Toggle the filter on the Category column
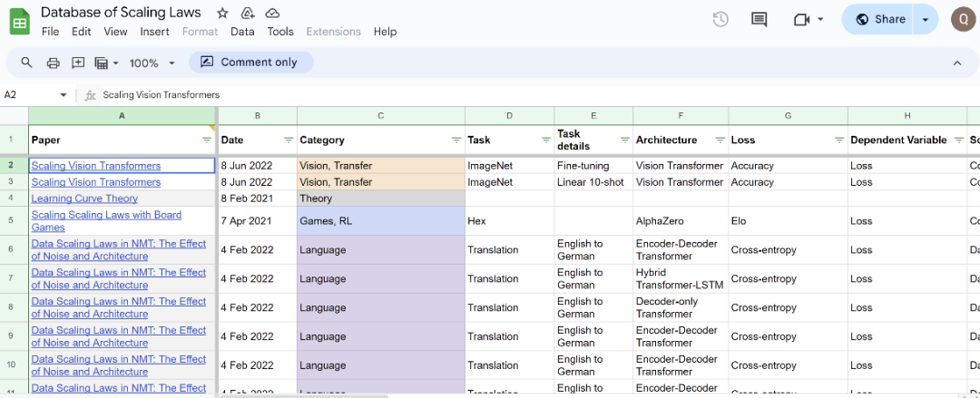This screenshot has height=398, width=980. pos(456,141)
